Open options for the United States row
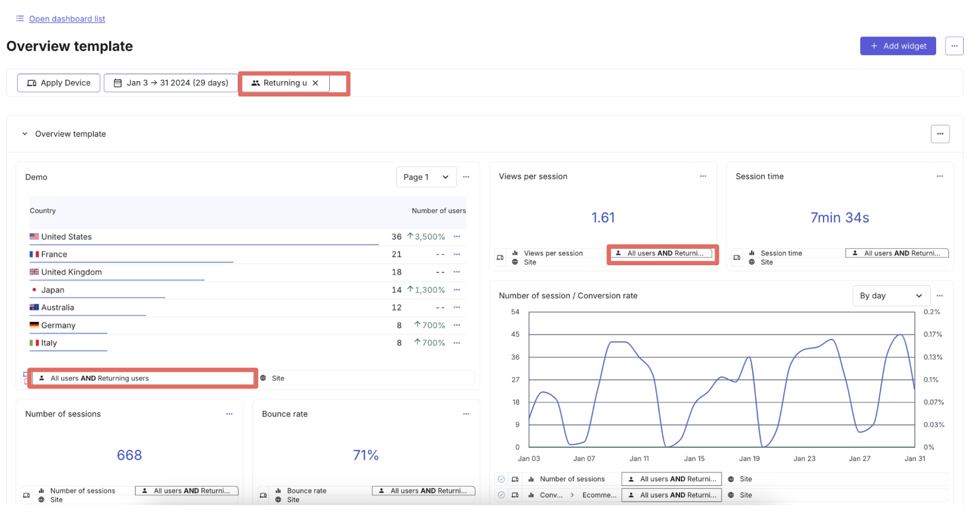Screen dimensions: 980x512 point(457,237)
